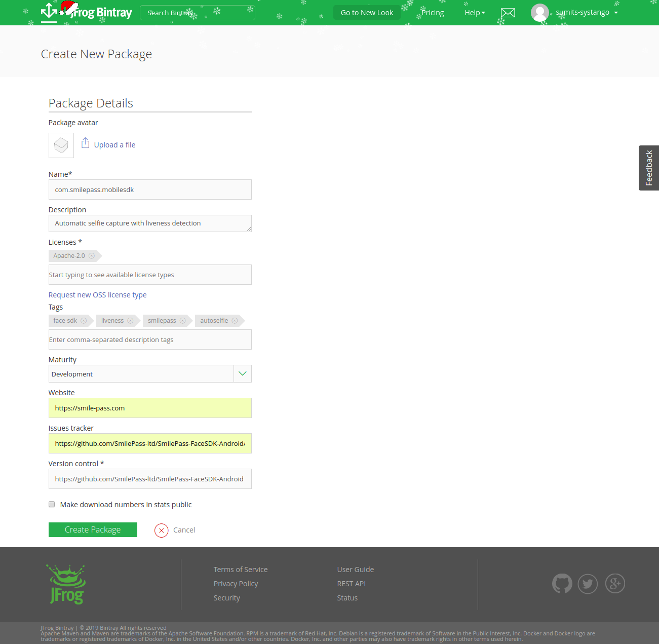
Task: Open the Google Plus icon in footer
Action: pyautogui.click(x=615, y=584)
